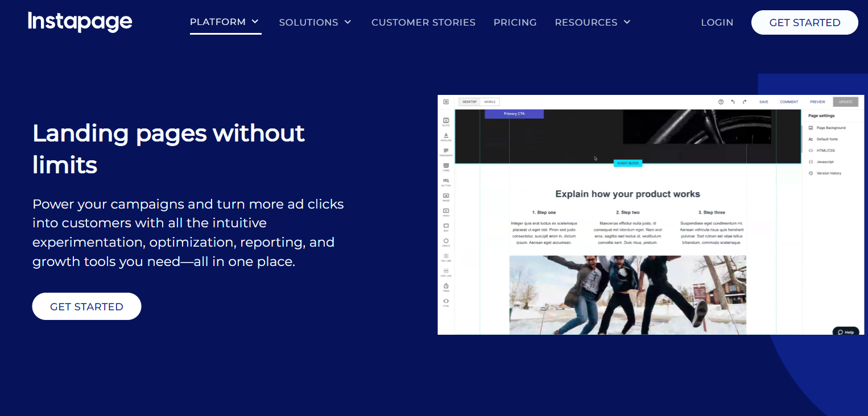Select the Vertical Line tool
The image size is (868, 416).
click(446, 257)
